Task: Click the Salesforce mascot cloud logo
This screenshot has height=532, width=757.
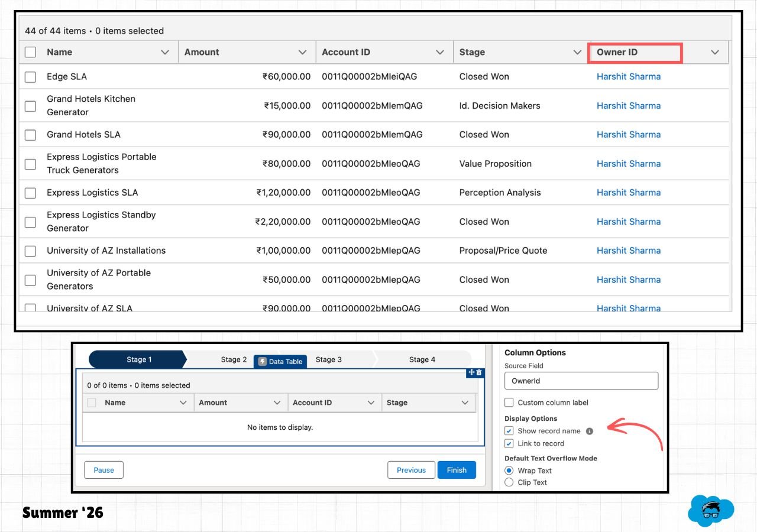Action: pos(711,509)
